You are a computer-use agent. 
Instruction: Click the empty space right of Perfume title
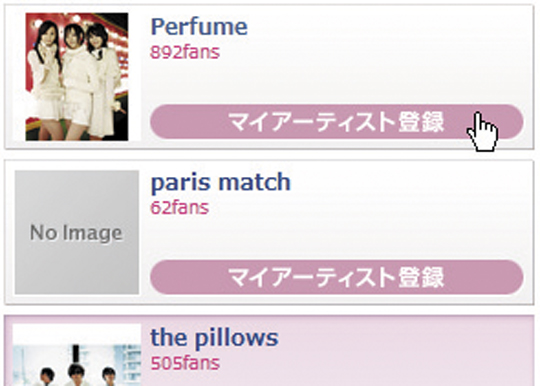[386, 27]
